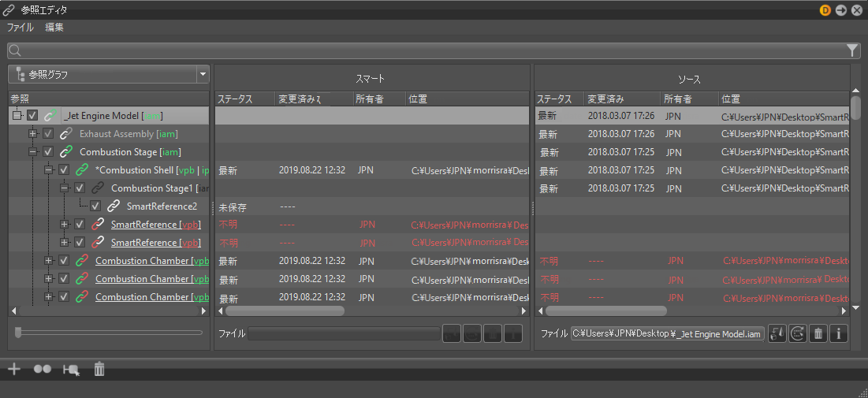The width and height of the screenshot is (868, 398).
Task: Toggle the Combustion Stage [iam] checkbox
Action: point(48,151)
